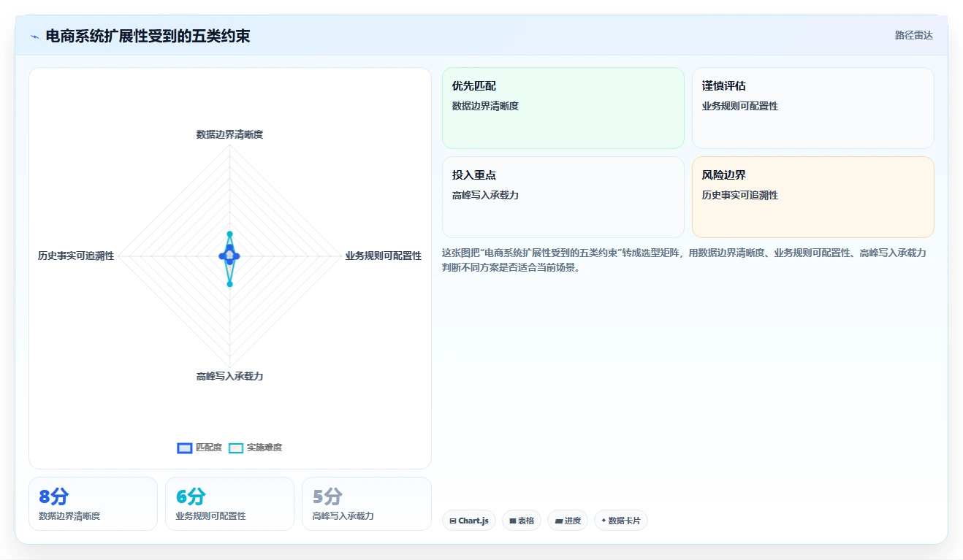Click the sparkle icon in the 数据卡片 chip
The height and width of the screenshot is (560, 963).
pyautogui.click(x=604, y=521)
